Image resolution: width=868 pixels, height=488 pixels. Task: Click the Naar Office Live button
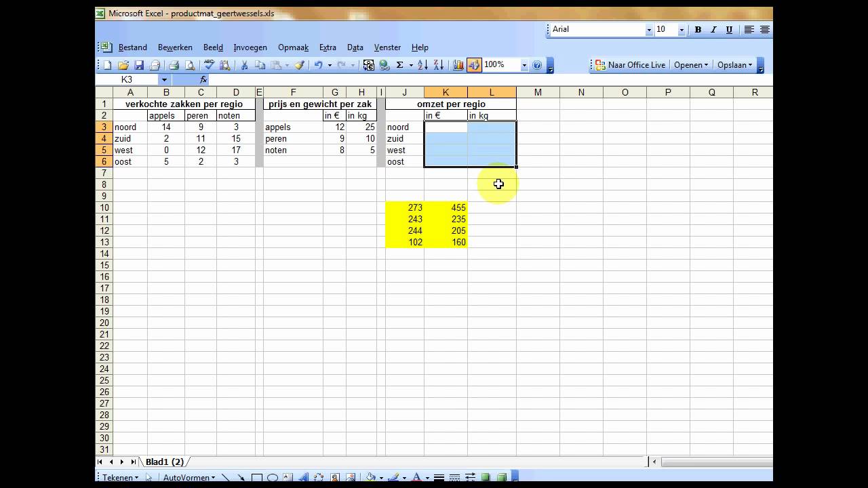630,65
